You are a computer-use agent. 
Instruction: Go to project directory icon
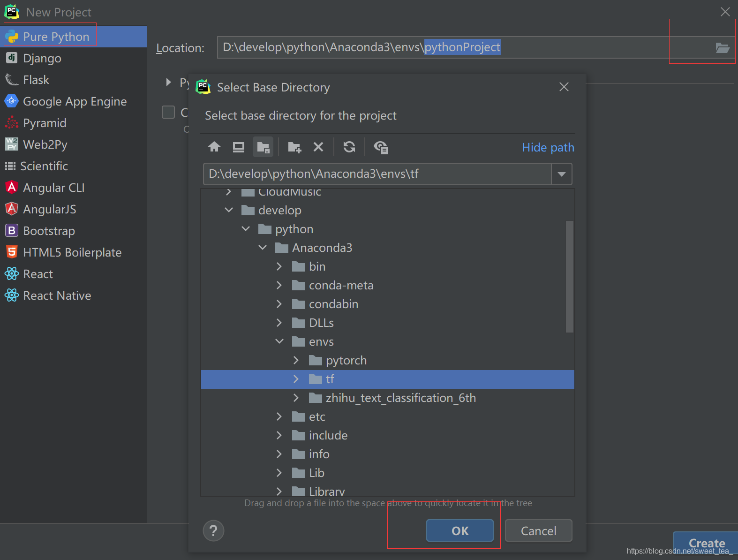pos(263,147)
